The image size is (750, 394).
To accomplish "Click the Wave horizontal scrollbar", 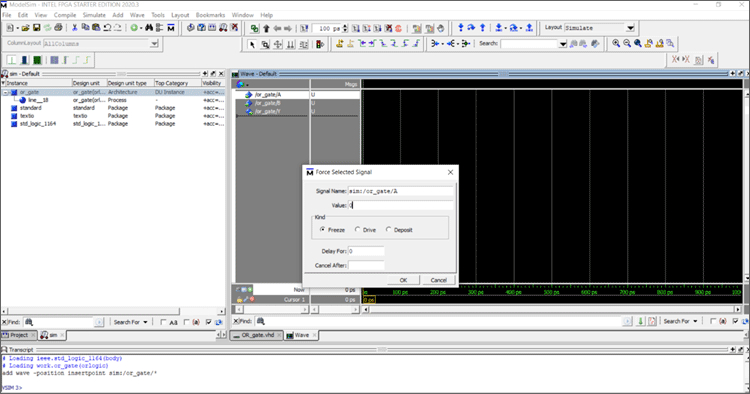I will click(x=552, y=309).
